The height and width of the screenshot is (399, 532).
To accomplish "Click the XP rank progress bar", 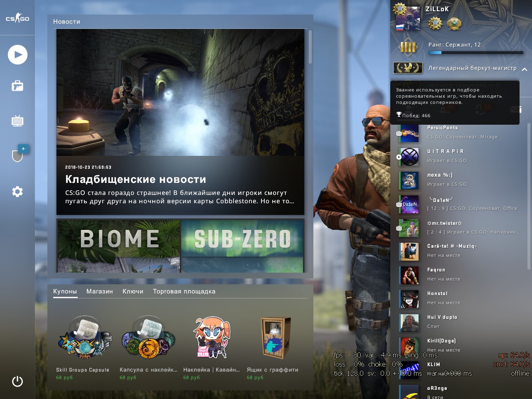I will coord(476,53).
